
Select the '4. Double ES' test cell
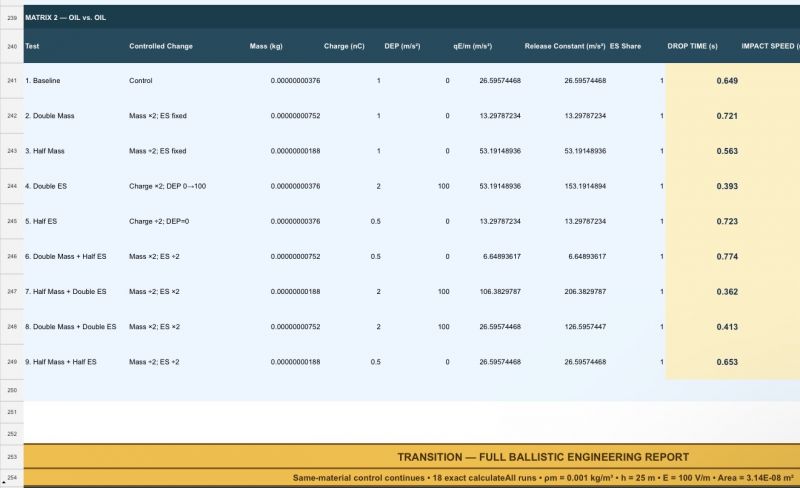[45, 186]
